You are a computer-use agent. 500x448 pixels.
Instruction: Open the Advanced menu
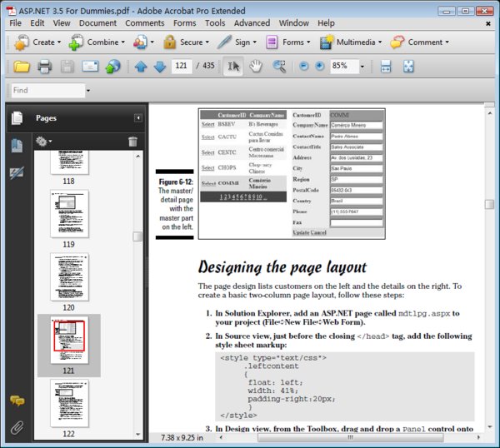[252, 23]
